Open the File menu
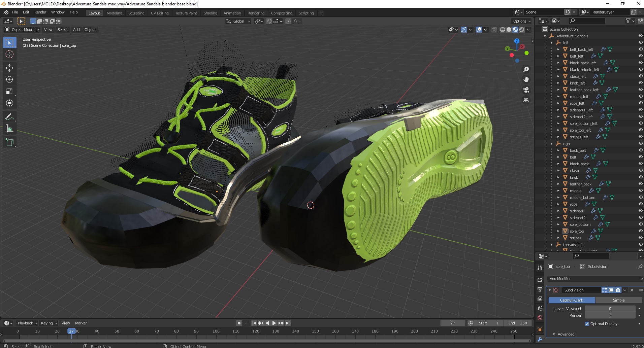The image size is (644, 348). [x=15, y=12]
